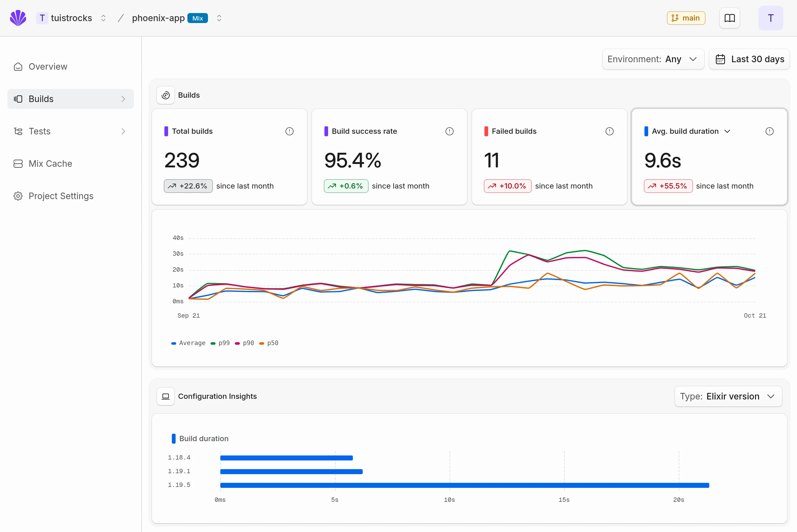Screen dimensions: 797x532
Task: Click the git branch icon on main badge
Action: point(675,18)
